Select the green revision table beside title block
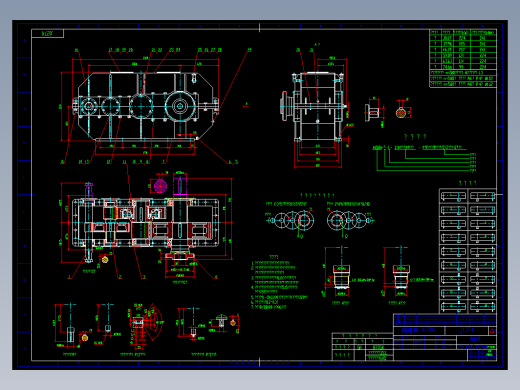Image resolution: width=520 pixels, height=390 pixels. (x=363, y=347)
